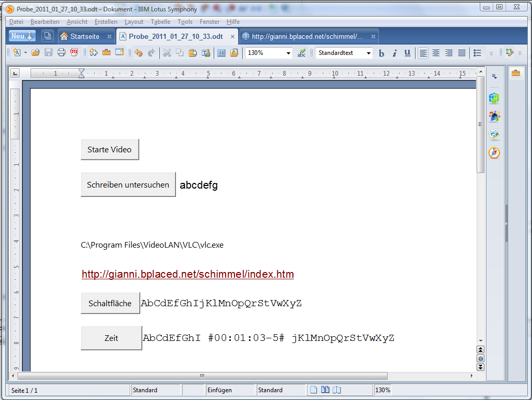Open the orange toolbox panel icon

point(515,73)
